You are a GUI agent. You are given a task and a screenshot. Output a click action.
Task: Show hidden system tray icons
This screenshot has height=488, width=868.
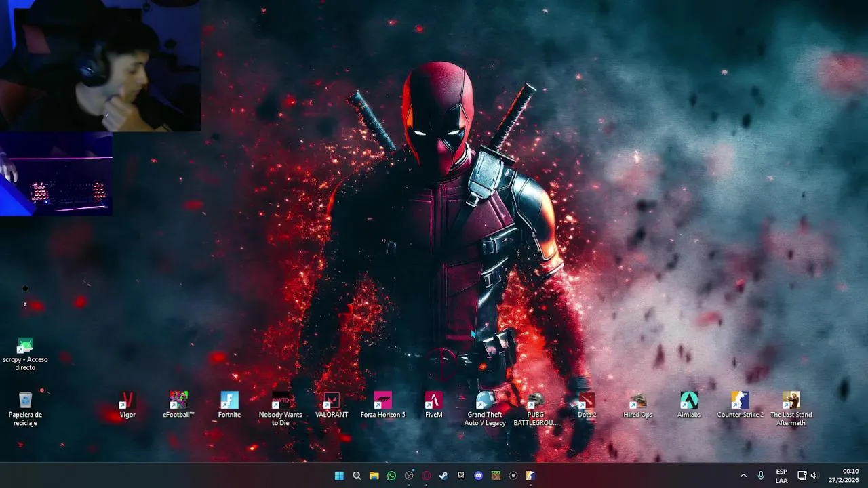pyautogui.click(x=743, y=476)
